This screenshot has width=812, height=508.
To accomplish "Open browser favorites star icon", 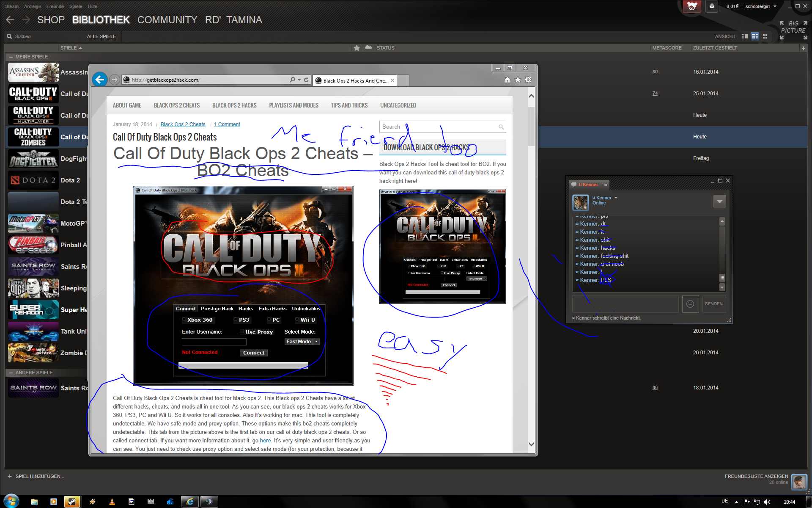I will 518,80.
